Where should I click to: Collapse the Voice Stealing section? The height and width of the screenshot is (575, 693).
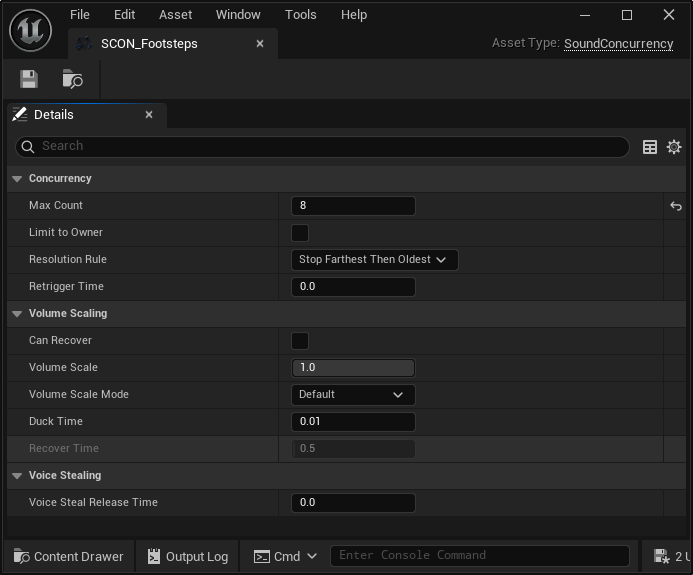click(x=17, y=476)
